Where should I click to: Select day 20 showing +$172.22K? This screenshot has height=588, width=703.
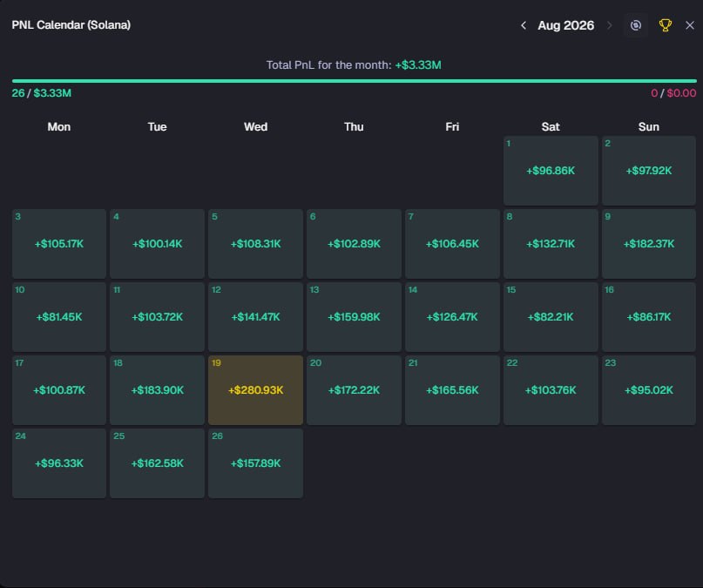(354, 390)
